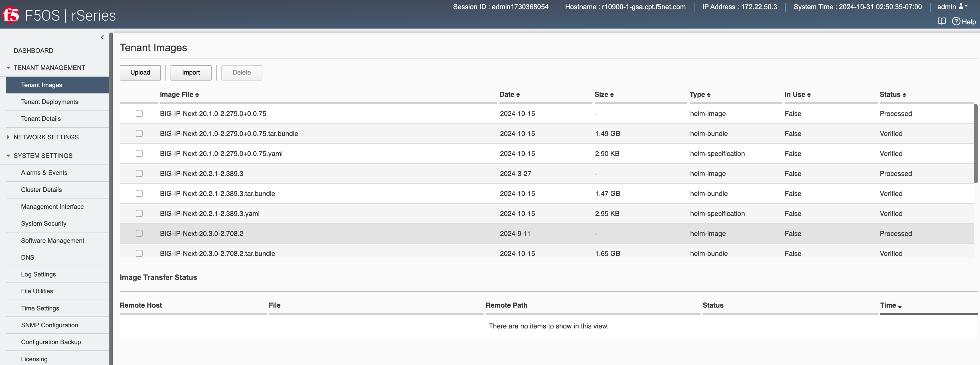980x365 pixels.
Task: Check the BIG-IP-Next-20.3.0-2.708.2.tar.bundle row
Action: click(139, 253)
